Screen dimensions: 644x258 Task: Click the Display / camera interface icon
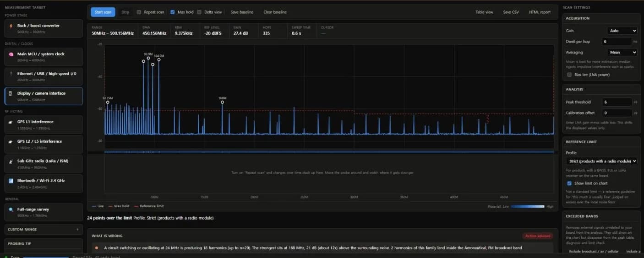coord(11,93)
